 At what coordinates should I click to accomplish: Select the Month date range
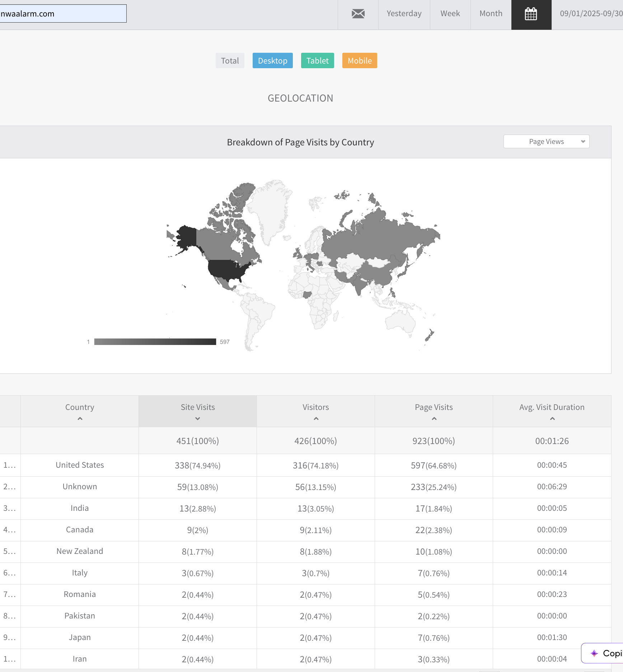pyautogui.click(x=491, y=14)
